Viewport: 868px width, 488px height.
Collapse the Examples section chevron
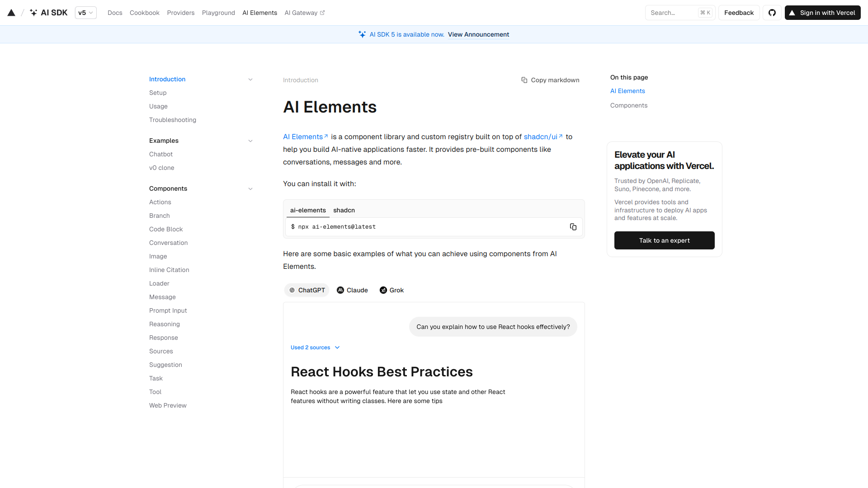pyautogui.click(x=250, y=141)
